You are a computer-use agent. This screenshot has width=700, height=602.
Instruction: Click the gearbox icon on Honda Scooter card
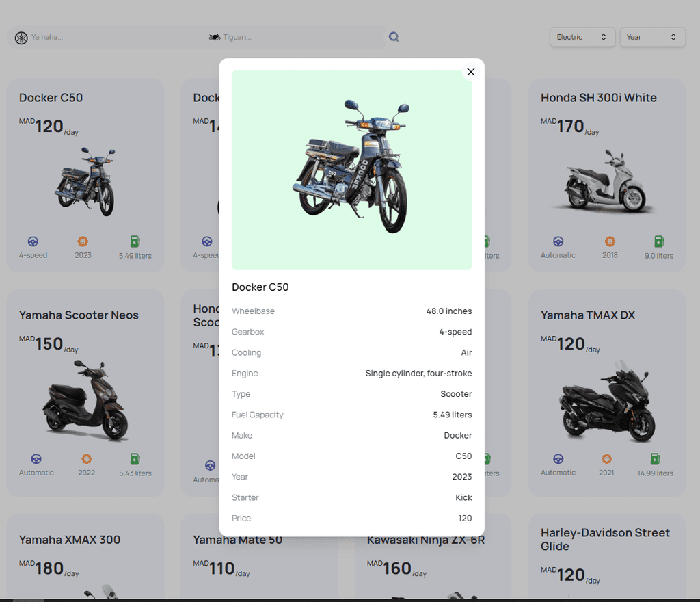point(211,466)
